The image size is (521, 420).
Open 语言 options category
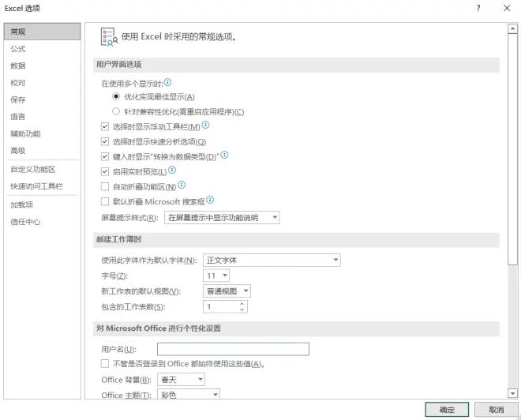42,117
